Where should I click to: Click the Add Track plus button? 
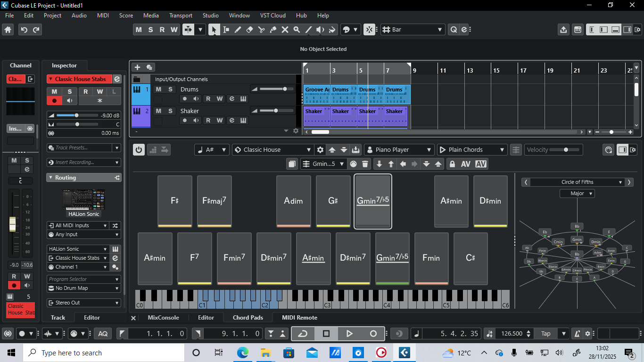137,67
